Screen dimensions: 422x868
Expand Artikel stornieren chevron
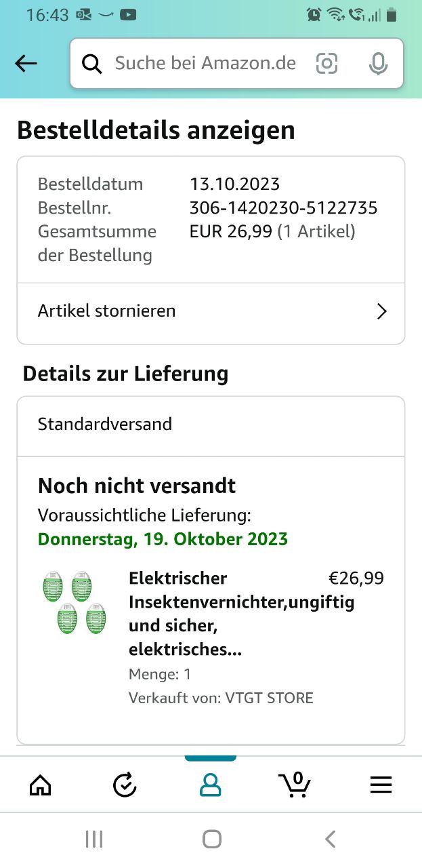coord(381,311)
